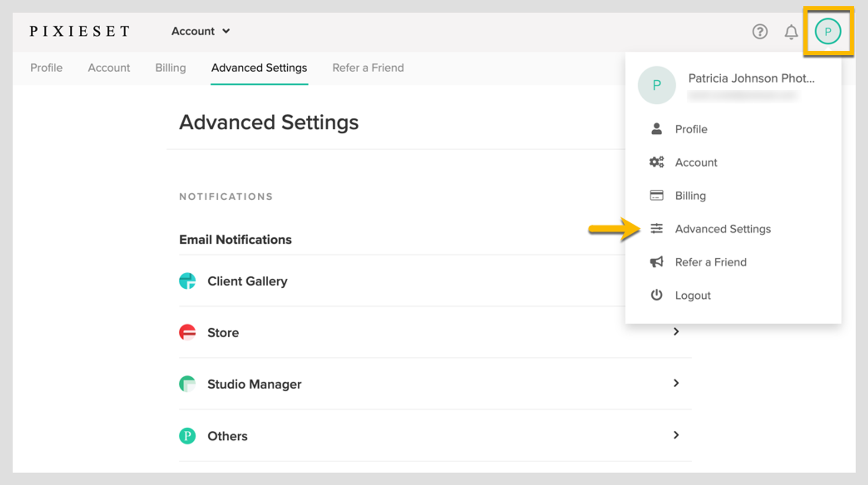This screenshot has width=868, height=485.
Task: Click the red Store icon
Action: (187, 333)
